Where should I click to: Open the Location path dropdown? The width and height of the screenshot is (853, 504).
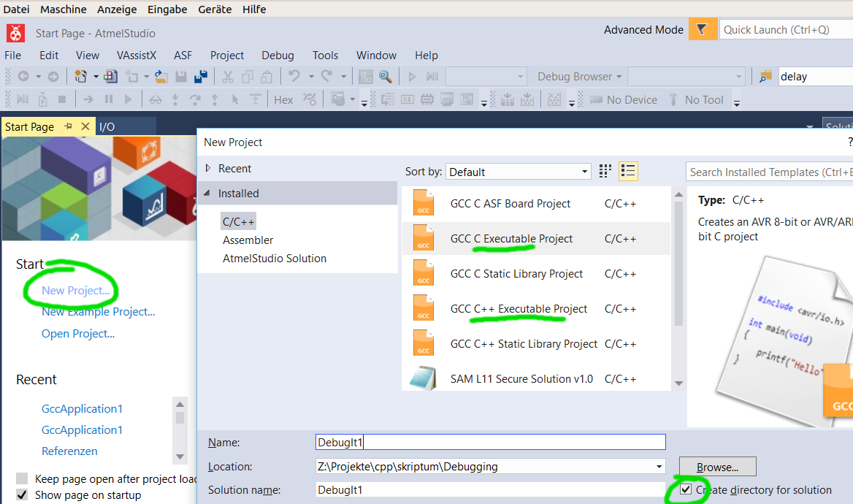tap(659, 466)
